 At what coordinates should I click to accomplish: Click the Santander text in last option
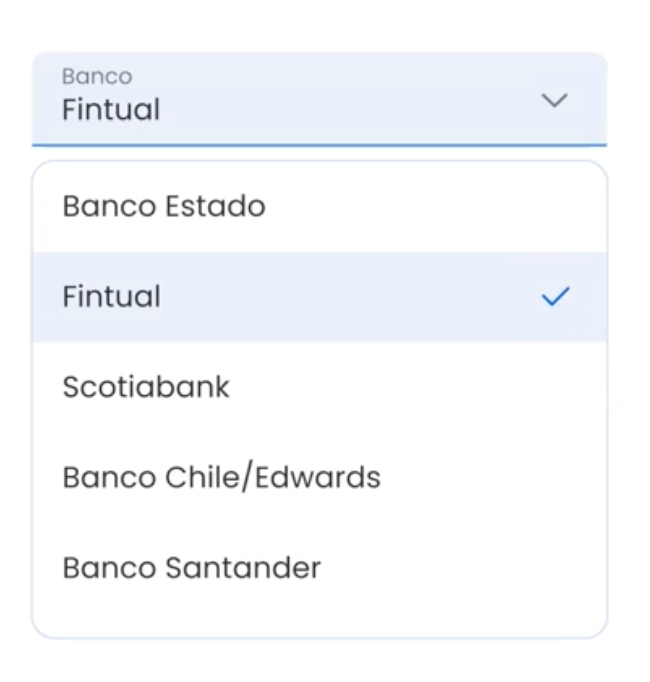click(x=243, y=568)
